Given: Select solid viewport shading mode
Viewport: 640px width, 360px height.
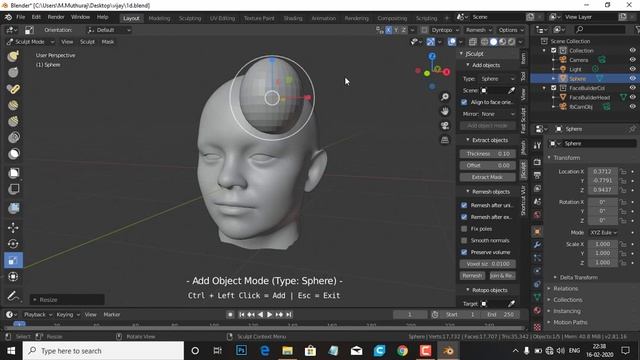Looking at the screenshot, I should (x=493, y=42).
